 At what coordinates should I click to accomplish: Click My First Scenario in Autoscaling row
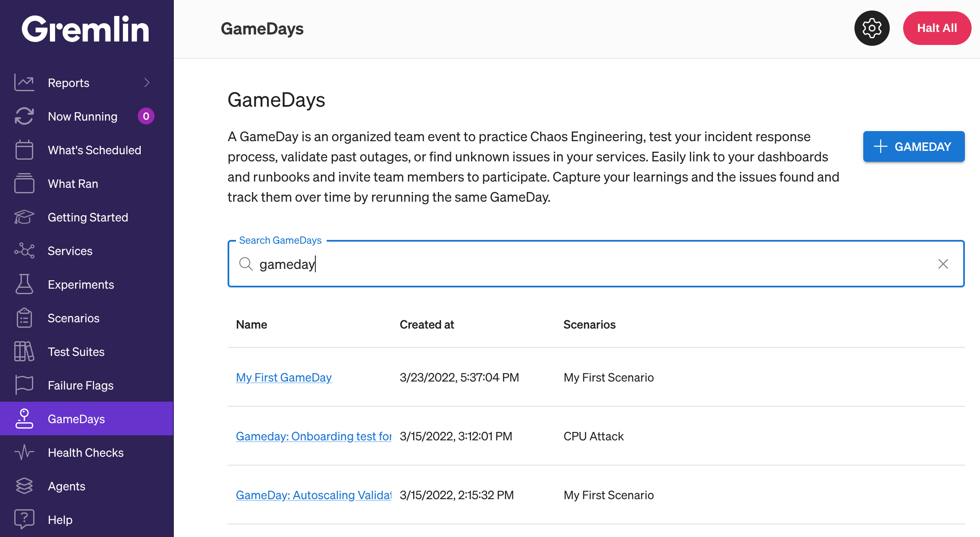pyautogui.click(x=609, y=495)
